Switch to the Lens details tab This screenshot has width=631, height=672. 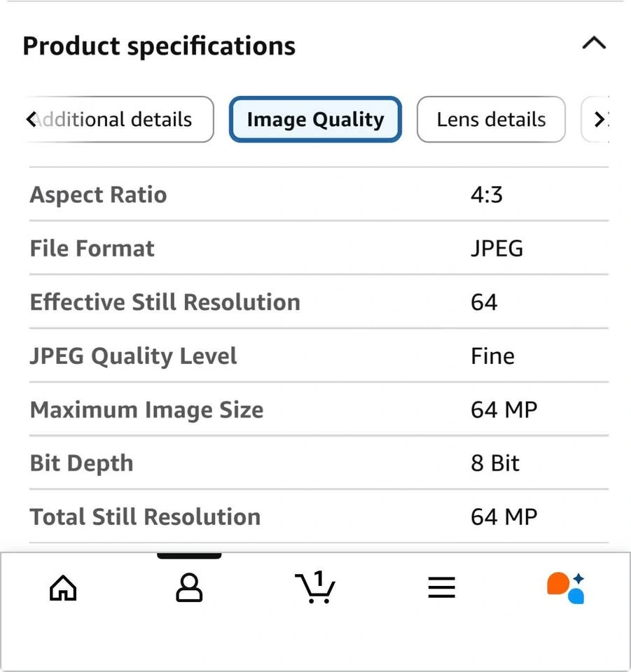491,120
